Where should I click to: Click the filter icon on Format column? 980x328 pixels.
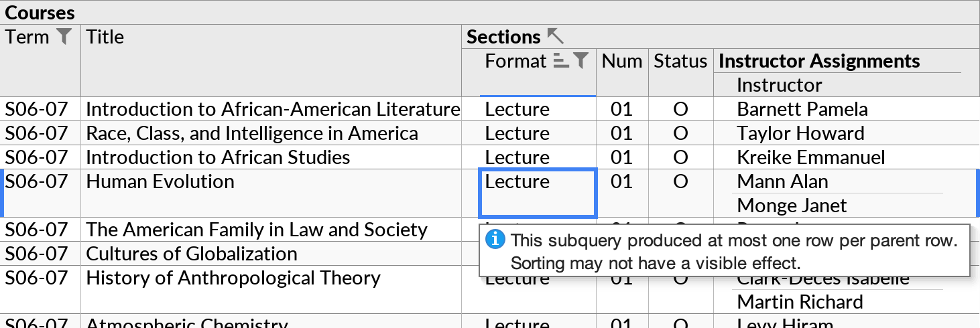coord(581,61)
